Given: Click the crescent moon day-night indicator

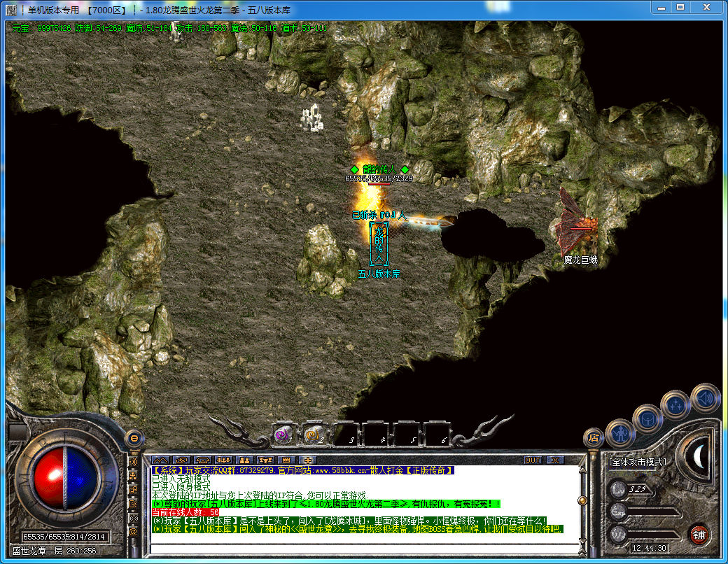Looking at the screenshot, I should pyautogui.click(x=699, y=457).
